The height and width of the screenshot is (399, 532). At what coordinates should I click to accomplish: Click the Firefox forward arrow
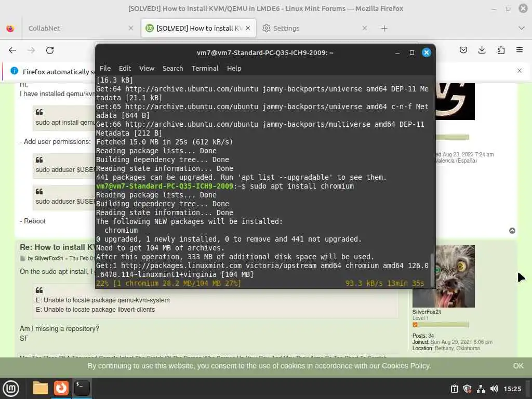(31, 50)
